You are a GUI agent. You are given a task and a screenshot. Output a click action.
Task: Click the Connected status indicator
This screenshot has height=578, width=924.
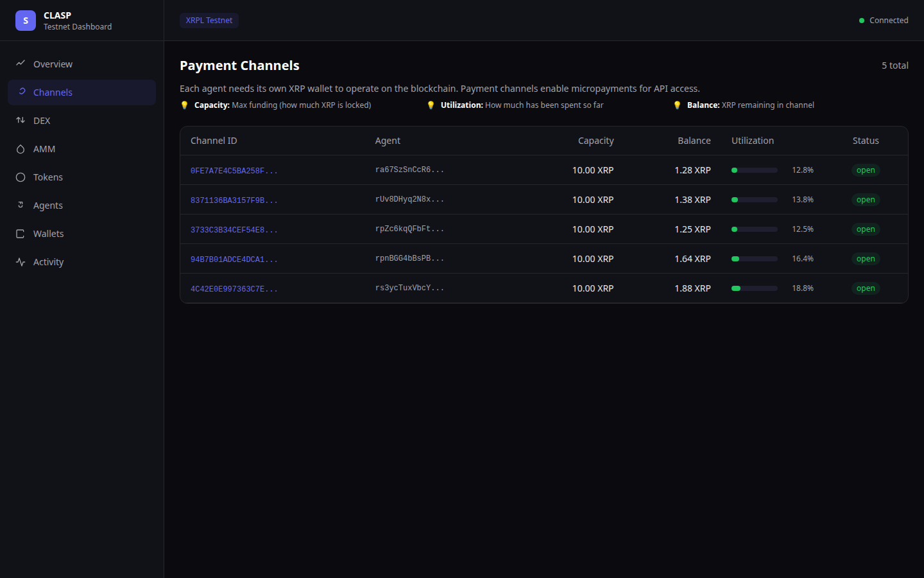coord(884,20)
